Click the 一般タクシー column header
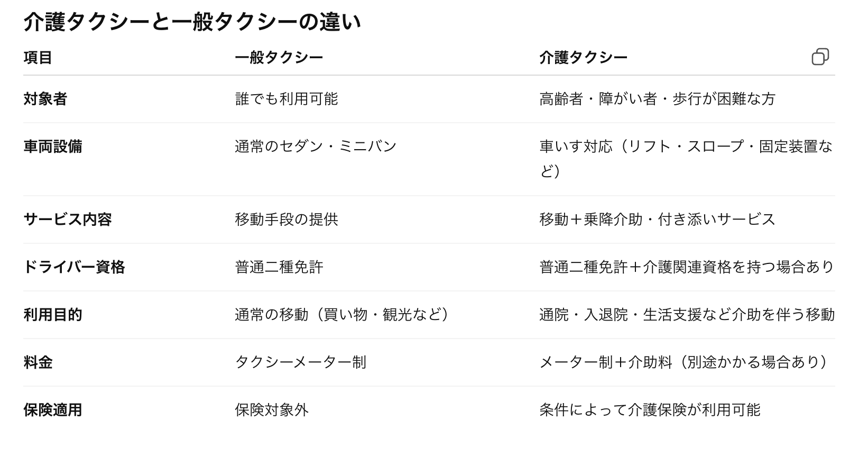The image size is (868, 456). pos(279,58)
